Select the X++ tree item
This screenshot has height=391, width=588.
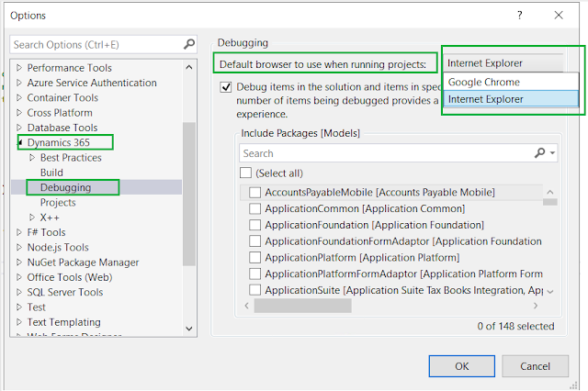click(x=50, y=218)
